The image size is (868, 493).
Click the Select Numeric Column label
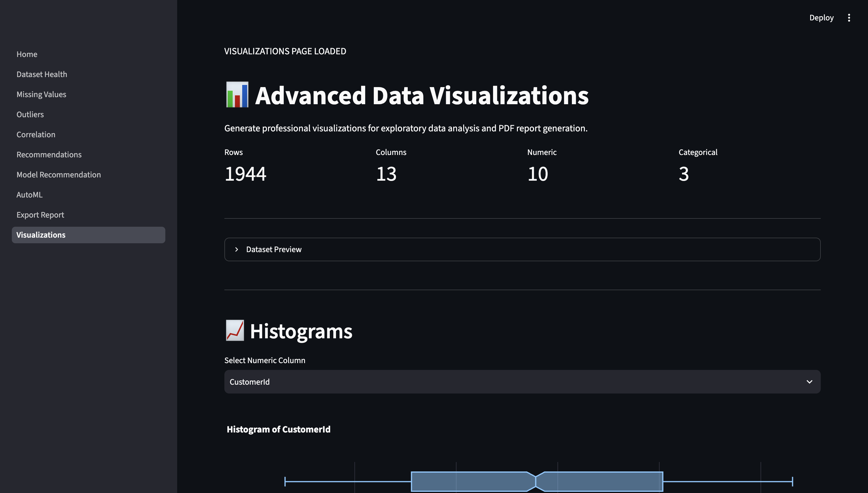[x=265, y=360]
